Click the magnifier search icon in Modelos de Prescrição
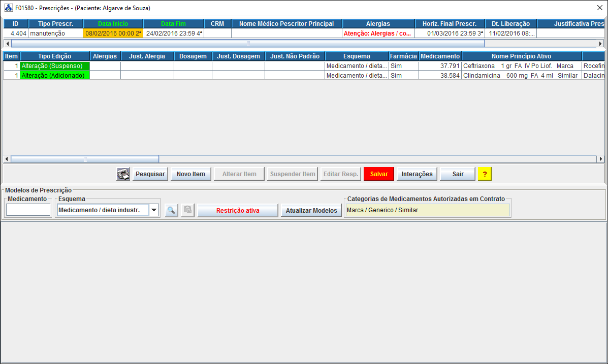The width and height of the screenshot is (608, 364). [171, 211]
